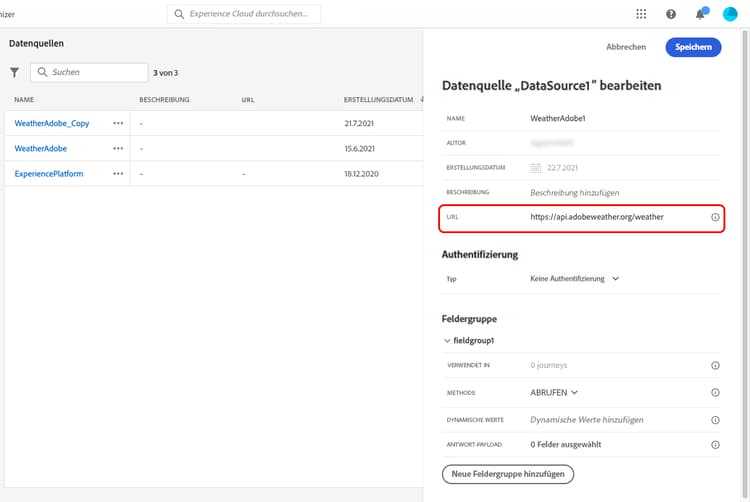Open the Authentifizierung Typ dropdown

click(574, 279)
